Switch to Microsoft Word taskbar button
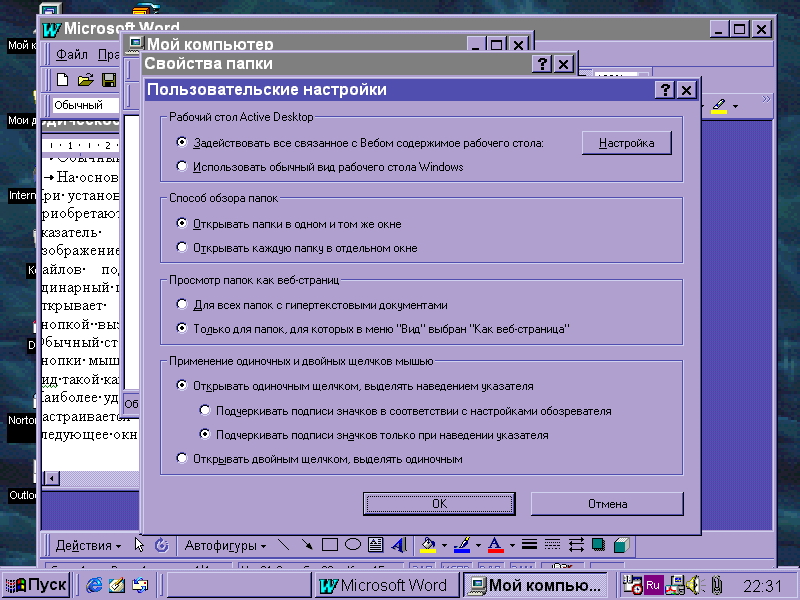The height and width of the screenshot is (600, 800). pyautogui.click(x=386, y=585)
